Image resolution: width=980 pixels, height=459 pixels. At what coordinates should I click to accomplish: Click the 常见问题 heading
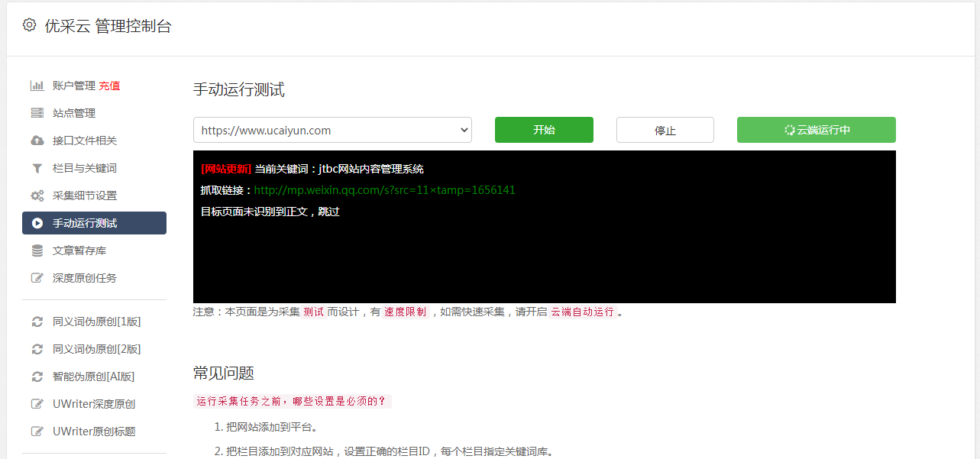click(224, 373)
